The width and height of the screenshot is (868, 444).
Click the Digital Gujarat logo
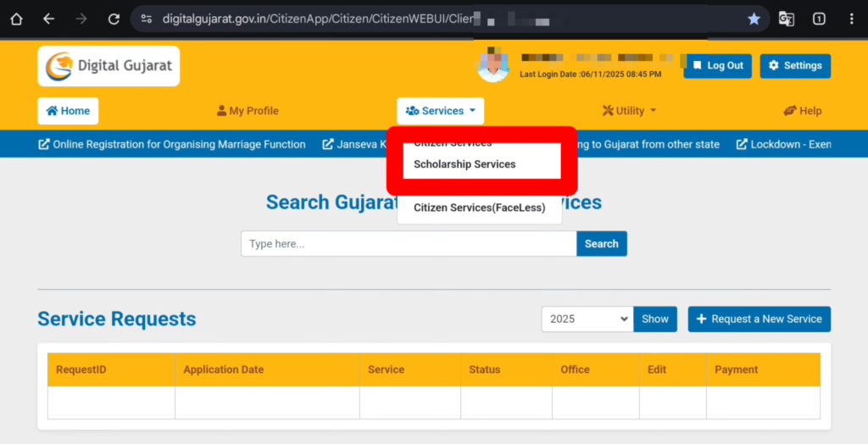point(108,66)
